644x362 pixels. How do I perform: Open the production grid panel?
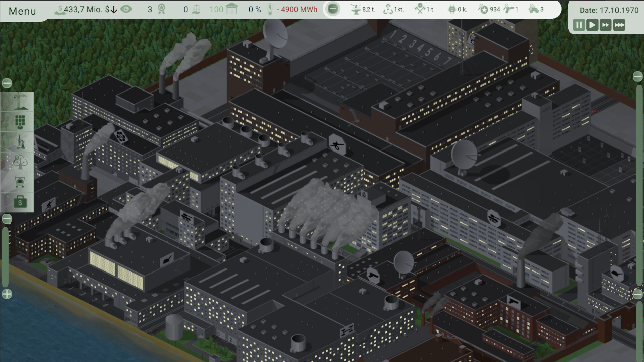(x=20, y=122)
